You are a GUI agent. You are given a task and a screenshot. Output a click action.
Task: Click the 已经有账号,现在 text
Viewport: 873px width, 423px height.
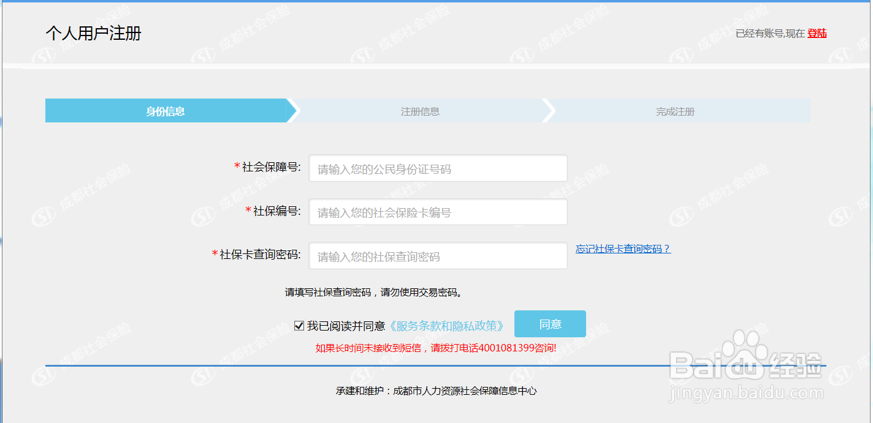770,33
